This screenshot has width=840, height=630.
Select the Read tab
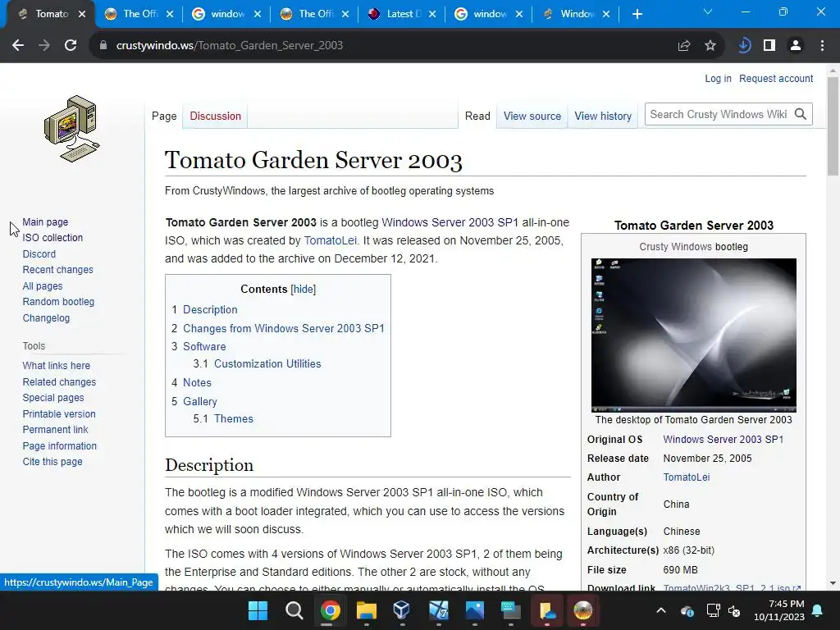pos(477,116)
